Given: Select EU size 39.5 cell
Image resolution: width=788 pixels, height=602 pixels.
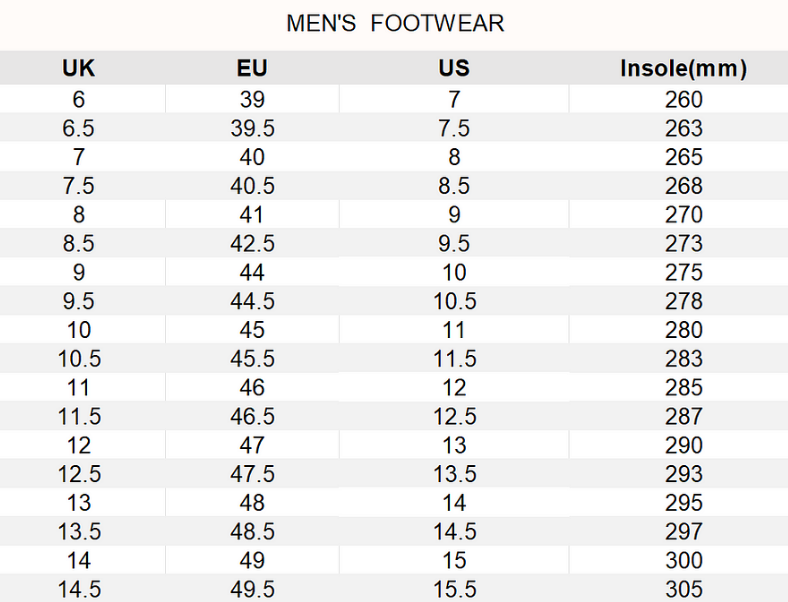Looking at the screenshot, I should point(252,128).
